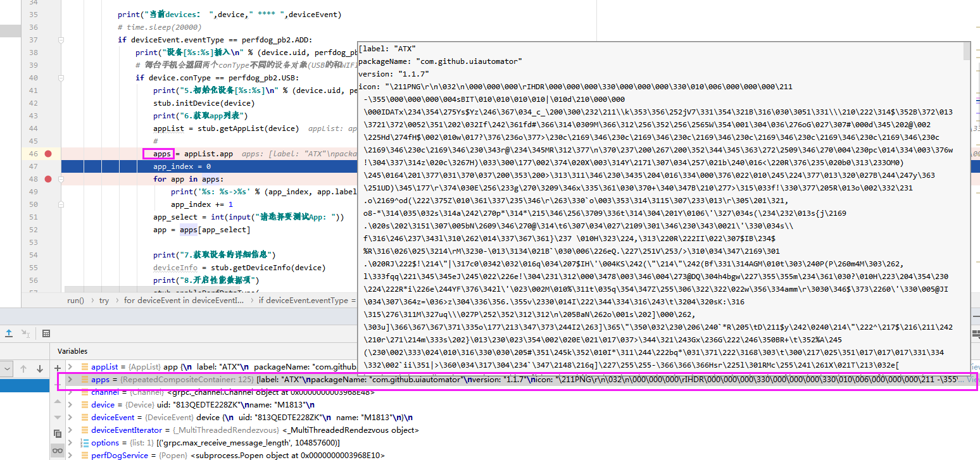Click 'deviceInfo = stub.getDeviceInfo(device)' line
The height and width of the screenshot is (460, 980).
coord(239,268)
